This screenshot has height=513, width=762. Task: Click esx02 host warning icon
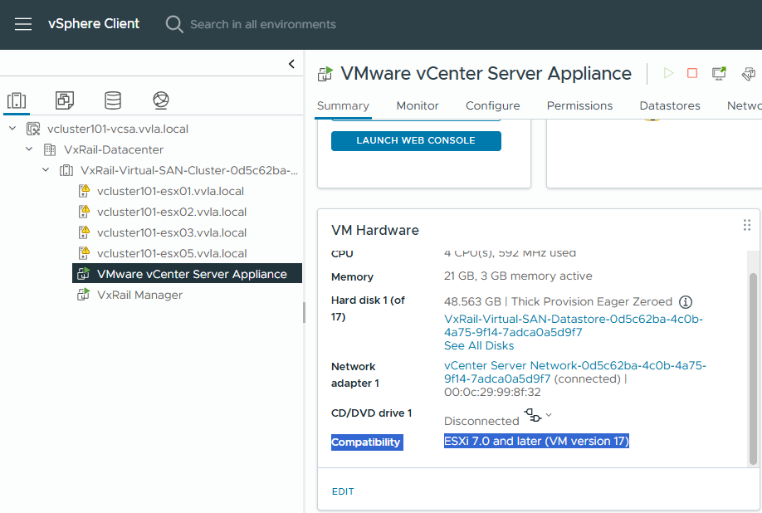(x=84, y=212)
